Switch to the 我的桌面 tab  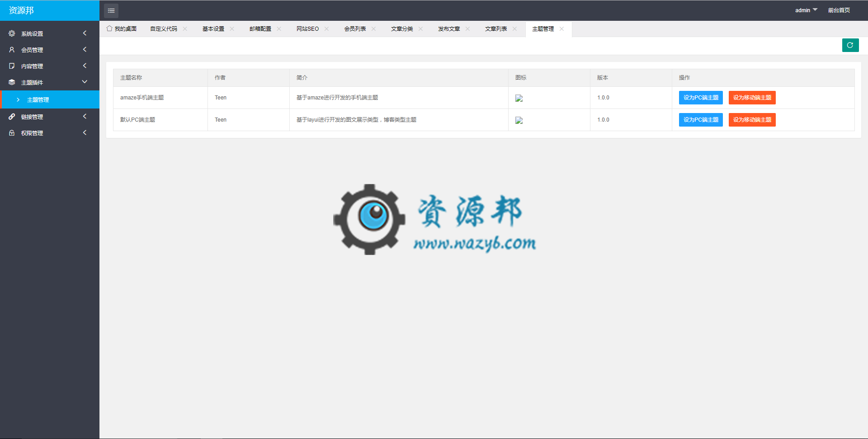click(122, 29)
